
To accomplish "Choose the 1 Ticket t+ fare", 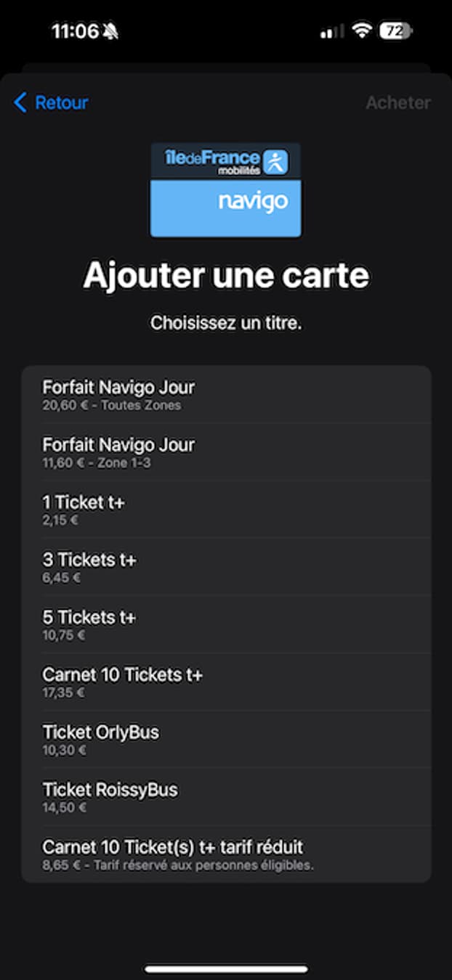I will click(225, 509).
